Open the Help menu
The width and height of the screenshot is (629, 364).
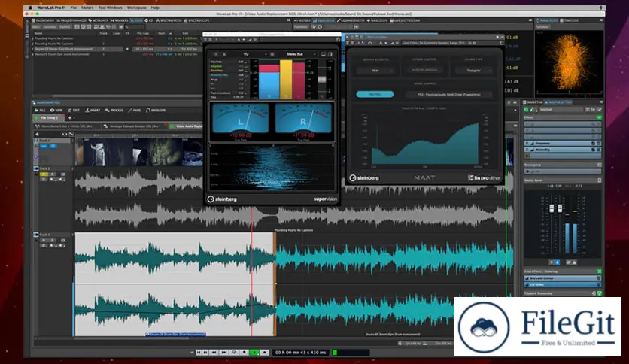click(x=155, y=8)
